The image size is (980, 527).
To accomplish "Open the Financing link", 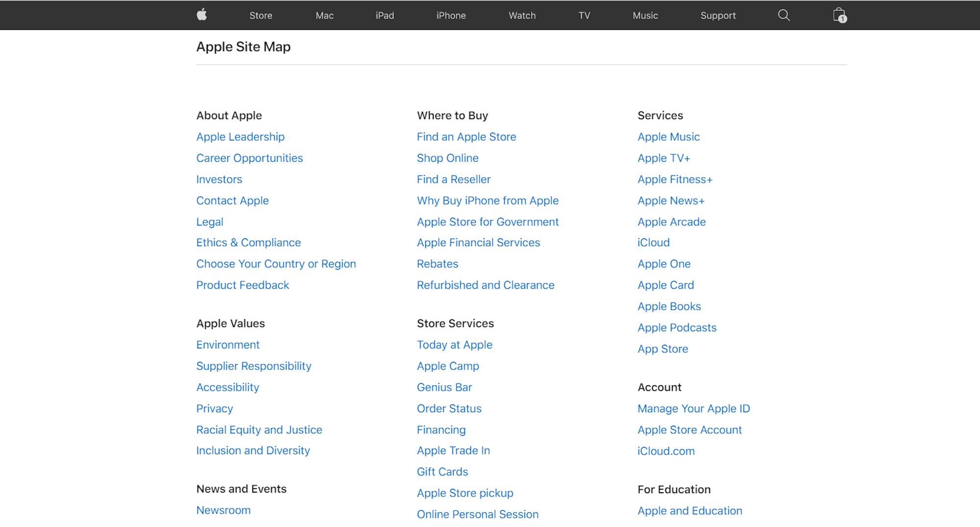I will (441, 429).
